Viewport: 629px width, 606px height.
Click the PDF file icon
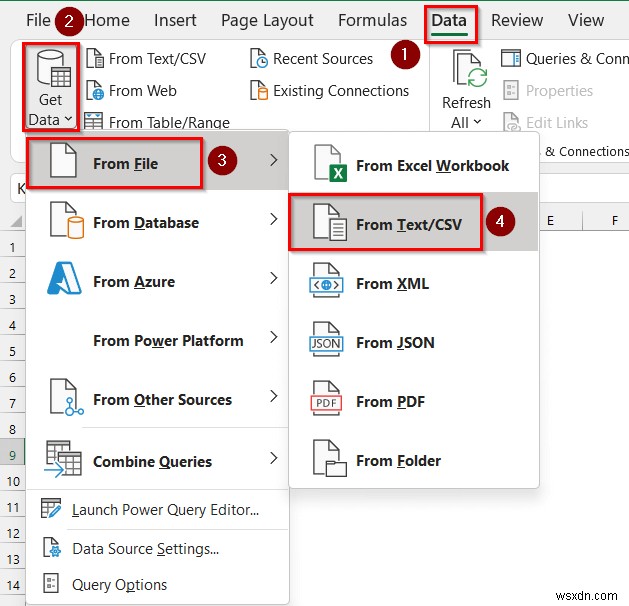(x=327, y=398)
